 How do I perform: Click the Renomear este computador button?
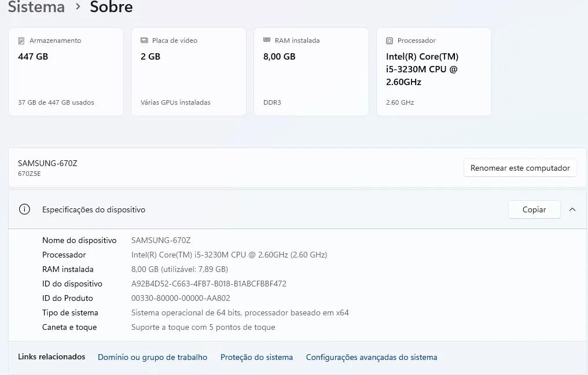[x=520, y=168]
